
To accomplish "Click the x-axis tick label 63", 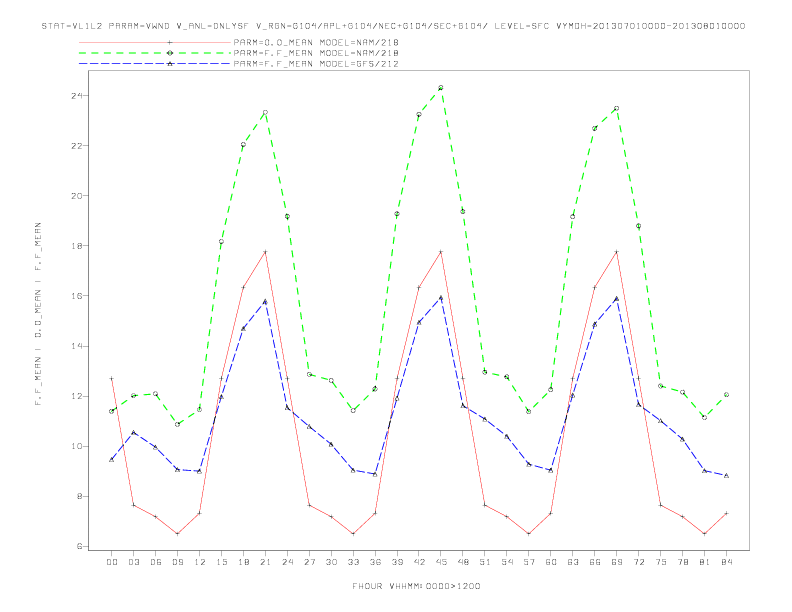I will (573, 562).
